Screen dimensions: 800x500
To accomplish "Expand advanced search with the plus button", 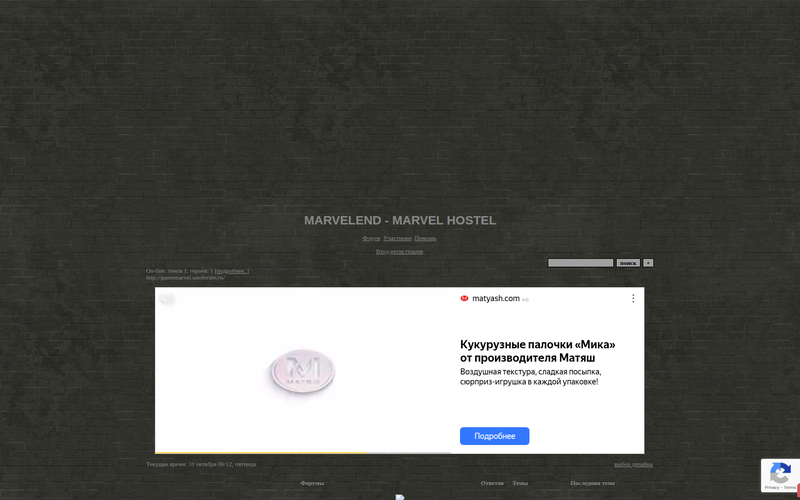I will 648,263.
